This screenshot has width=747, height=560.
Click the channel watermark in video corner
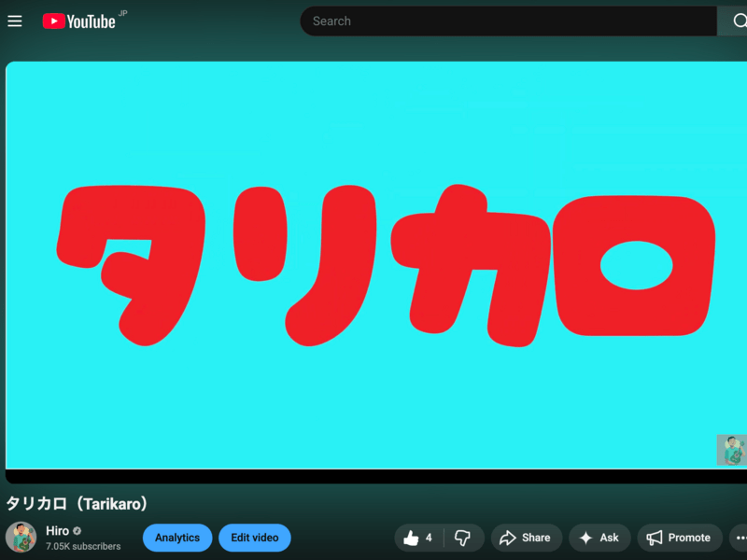731,450
